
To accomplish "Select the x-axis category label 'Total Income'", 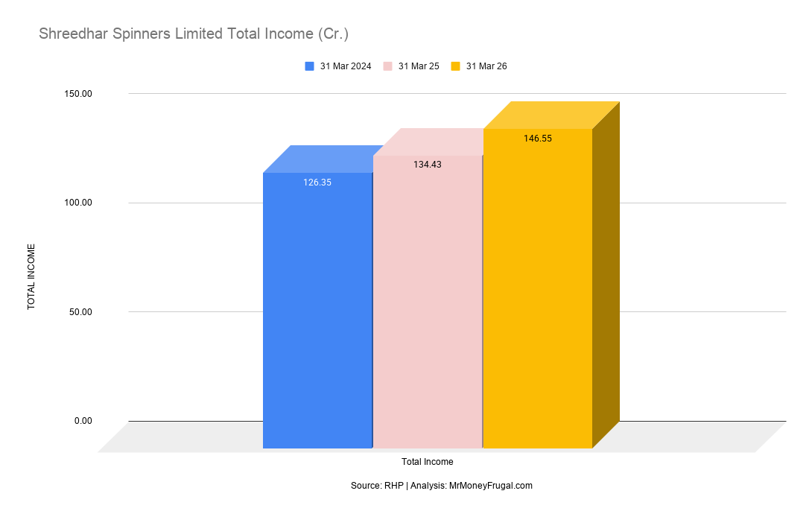I will click(428, 462).
